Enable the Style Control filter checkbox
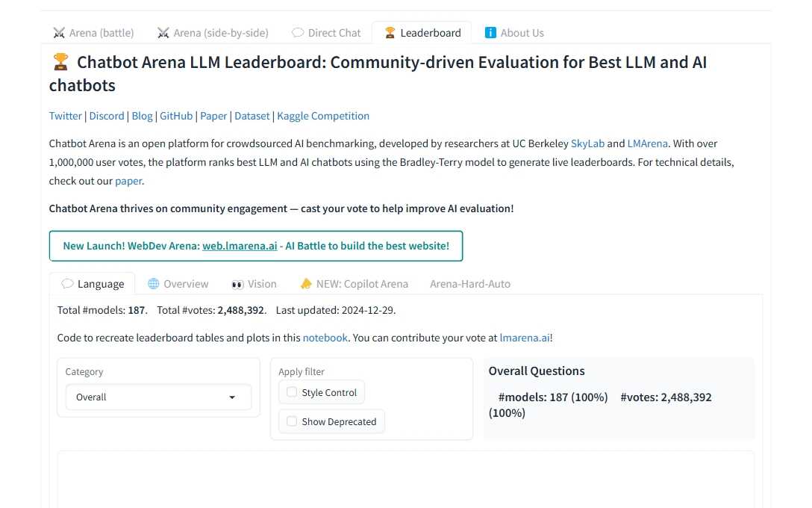812x508 pixels. tap(292, 392)
